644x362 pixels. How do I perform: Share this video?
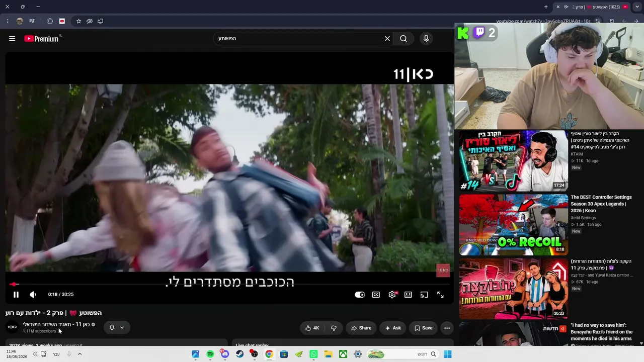(x=361, y=328)
